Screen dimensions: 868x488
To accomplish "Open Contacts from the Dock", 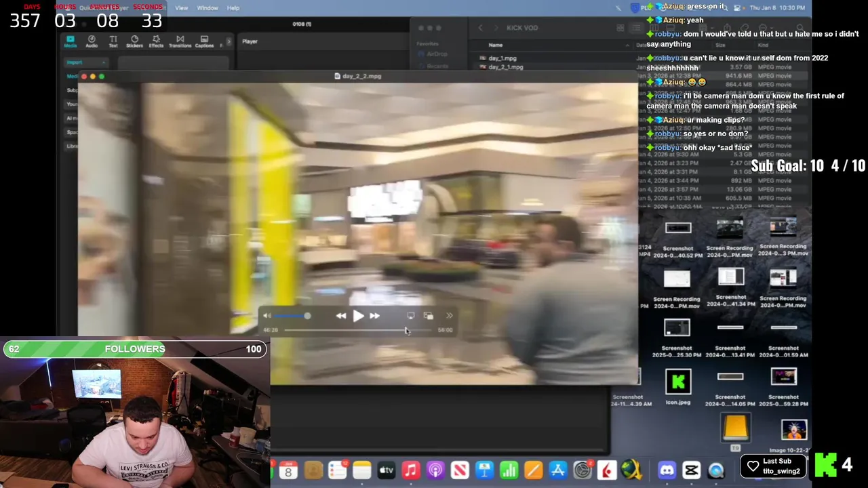I will [x=313, y=470].
